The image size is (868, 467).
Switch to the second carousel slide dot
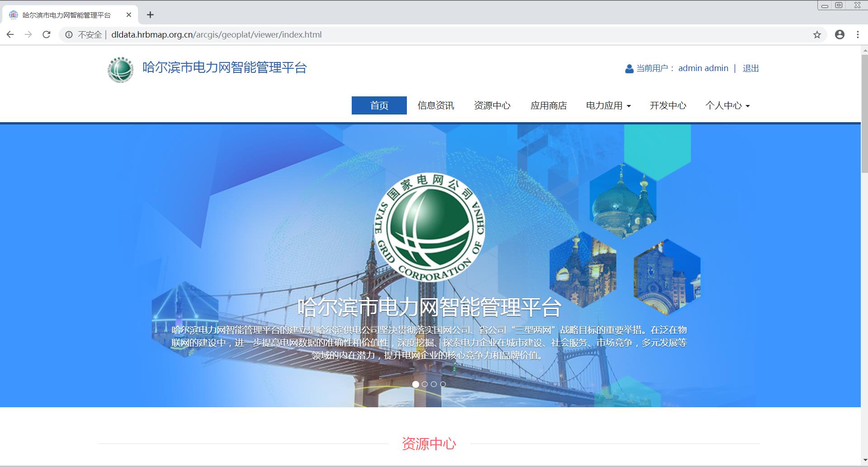(x=425, y=384)
